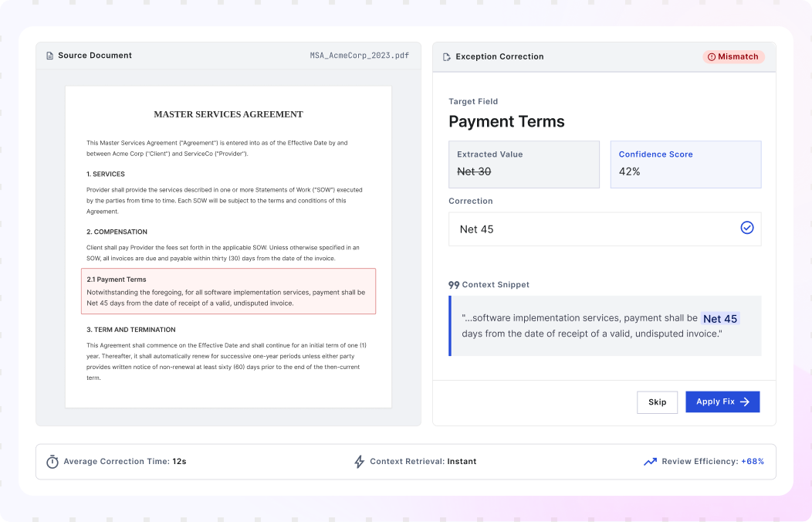The height and width of the screenshot is (522, 812).
Task: Click the Mismatch alert icon
Action: 712,57
